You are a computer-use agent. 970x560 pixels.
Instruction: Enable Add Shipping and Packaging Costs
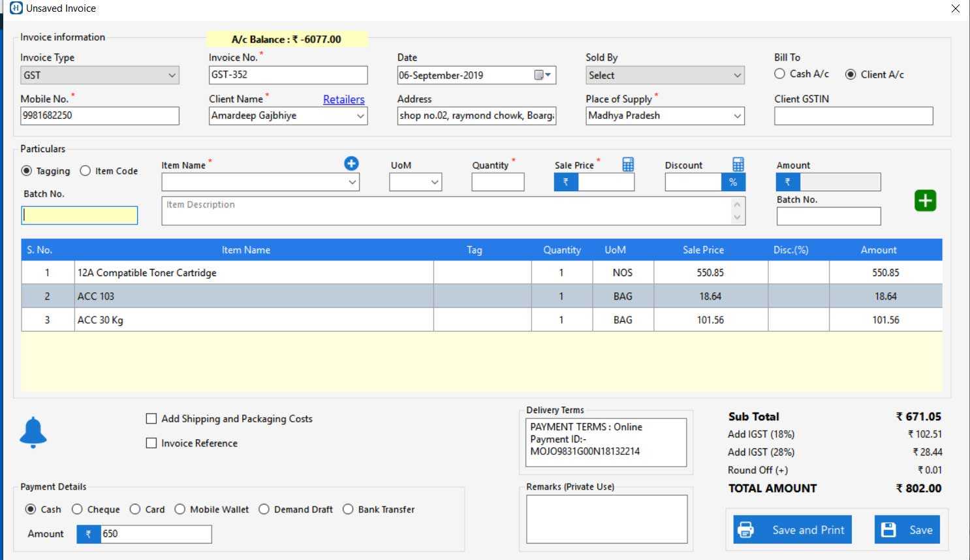pos(151,419)
